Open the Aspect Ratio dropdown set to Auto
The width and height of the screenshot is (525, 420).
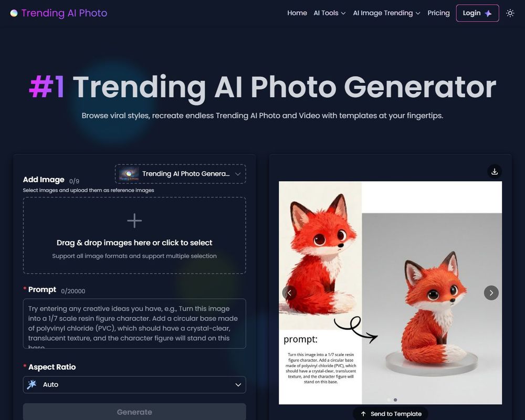click(x=134, y=385)
